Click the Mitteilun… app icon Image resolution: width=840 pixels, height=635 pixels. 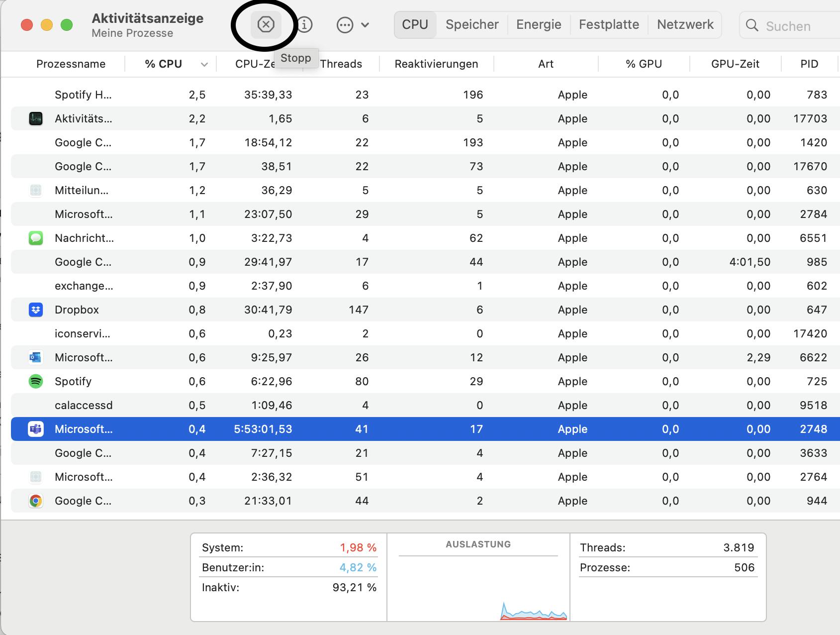(36, 190)
